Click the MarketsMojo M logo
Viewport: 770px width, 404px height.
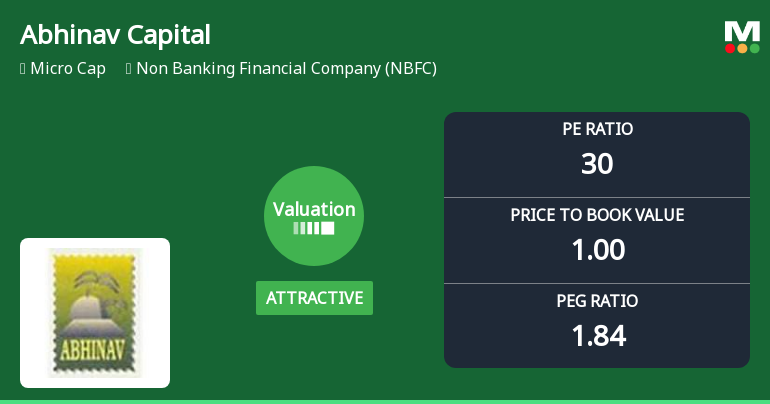coord(742,37)
